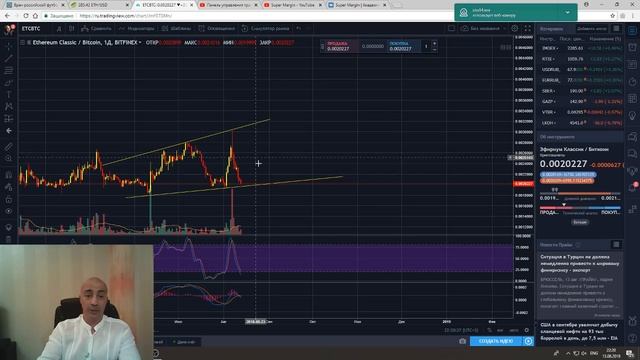The image size is (640, 360).
Task: Increase order quantity with plus stepper
Action: (434, 43)
